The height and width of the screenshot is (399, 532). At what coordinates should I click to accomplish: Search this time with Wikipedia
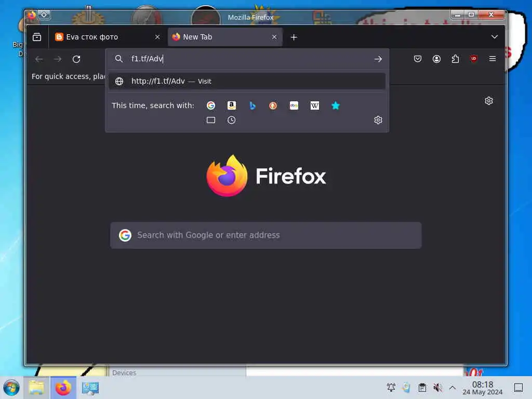tap(314, 105)
